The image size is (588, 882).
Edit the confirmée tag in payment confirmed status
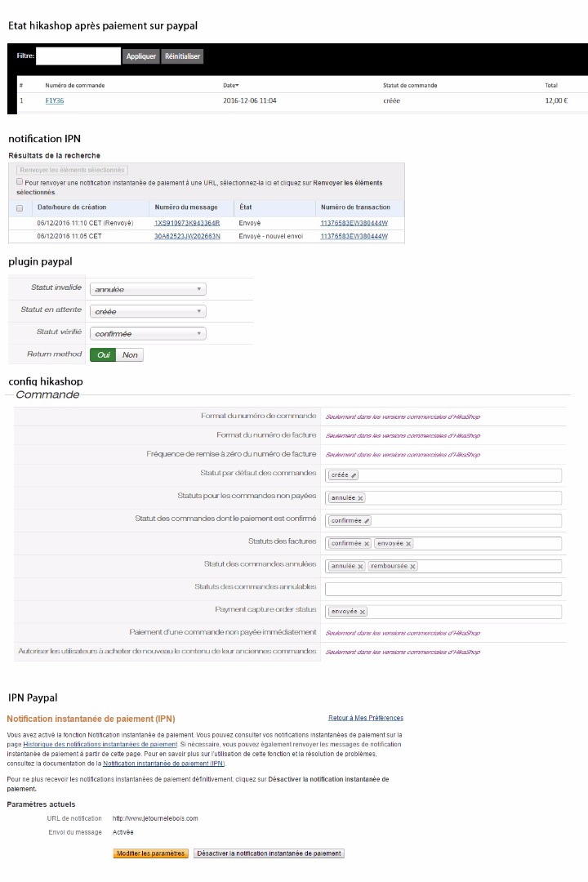pyautogui.click(x=367, y=520)
